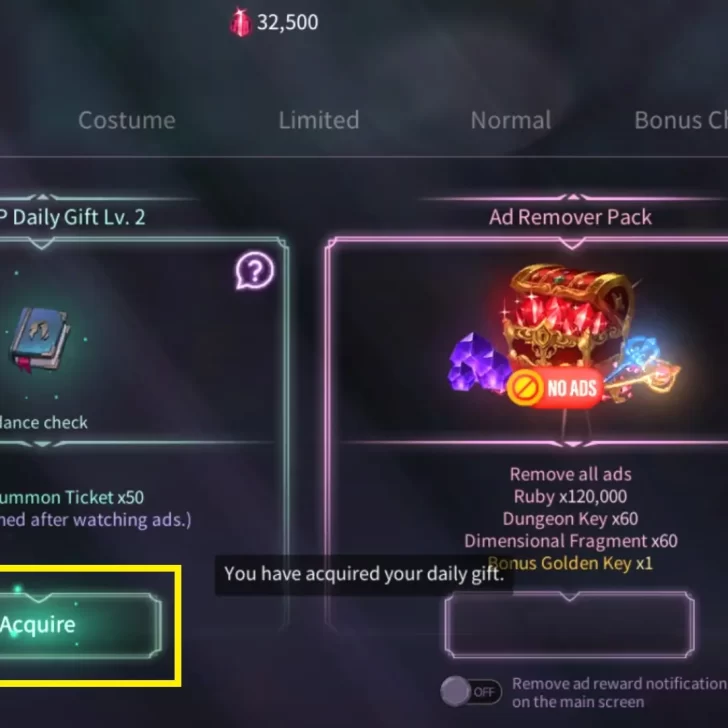Tap the Ruby x120,000 reward text
The width and height of the screenshot is (728, 728).
pos(571,496)
